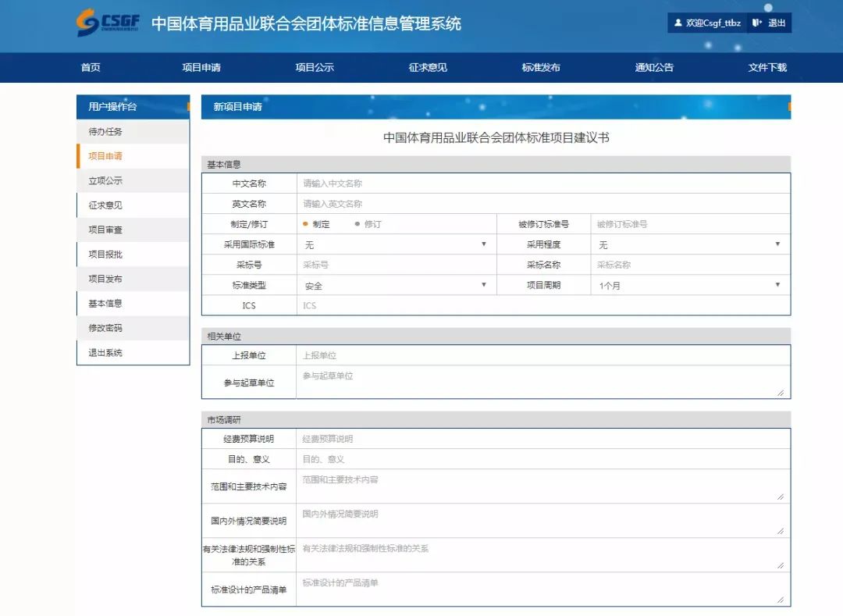Click the 目的、意义 input field

pos(543,459)
